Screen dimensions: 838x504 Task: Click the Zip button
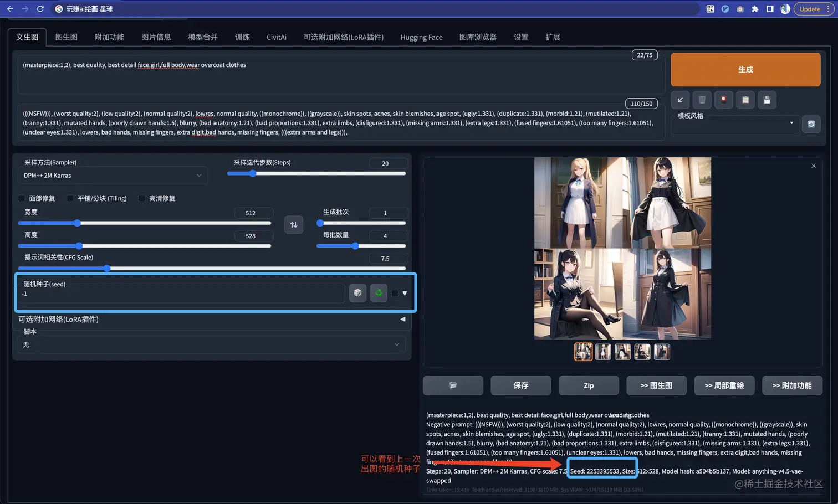589,385
